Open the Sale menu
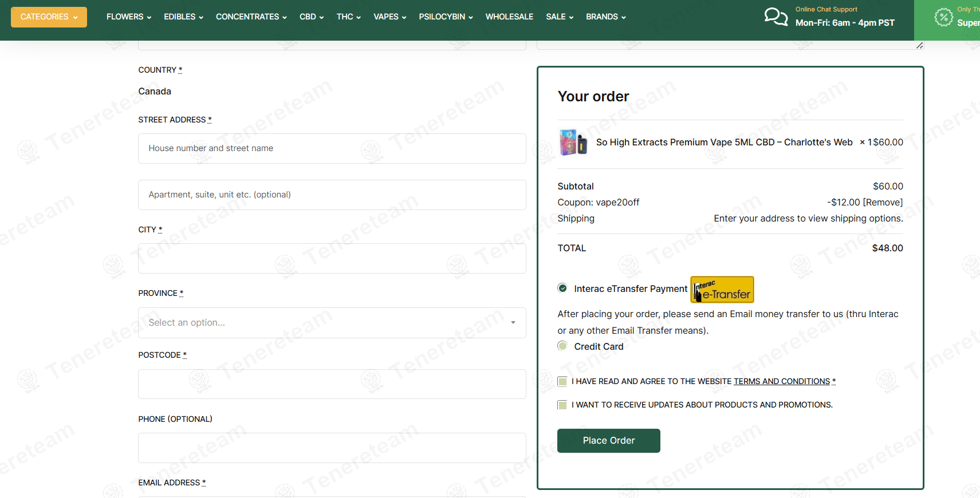 (x=560, y=17)
